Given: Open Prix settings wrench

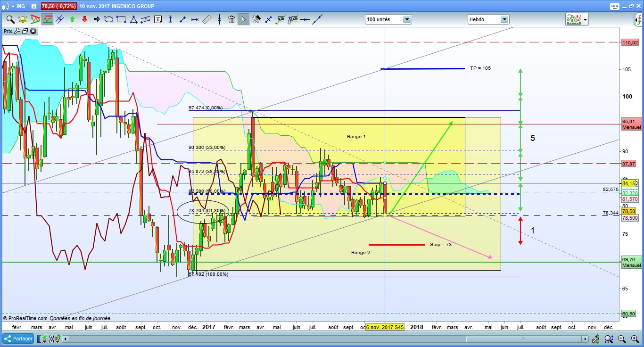Looking at the screenshot, I should pyautogui.click(x=17, y=31).
